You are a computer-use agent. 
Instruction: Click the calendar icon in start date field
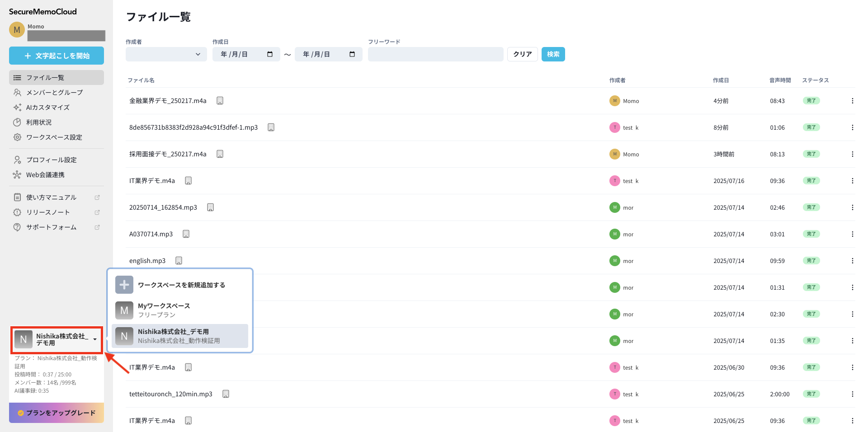tap(270, 54)
